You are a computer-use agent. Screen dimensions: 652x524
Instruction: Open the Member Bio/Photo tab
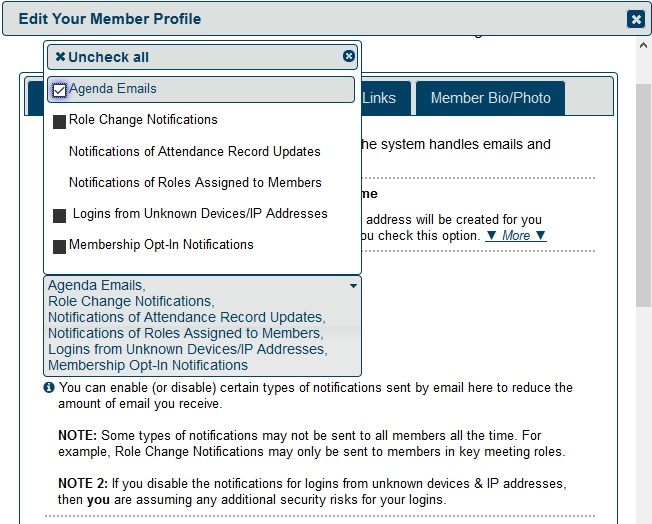pyautogui.click(x=490, y=98)
